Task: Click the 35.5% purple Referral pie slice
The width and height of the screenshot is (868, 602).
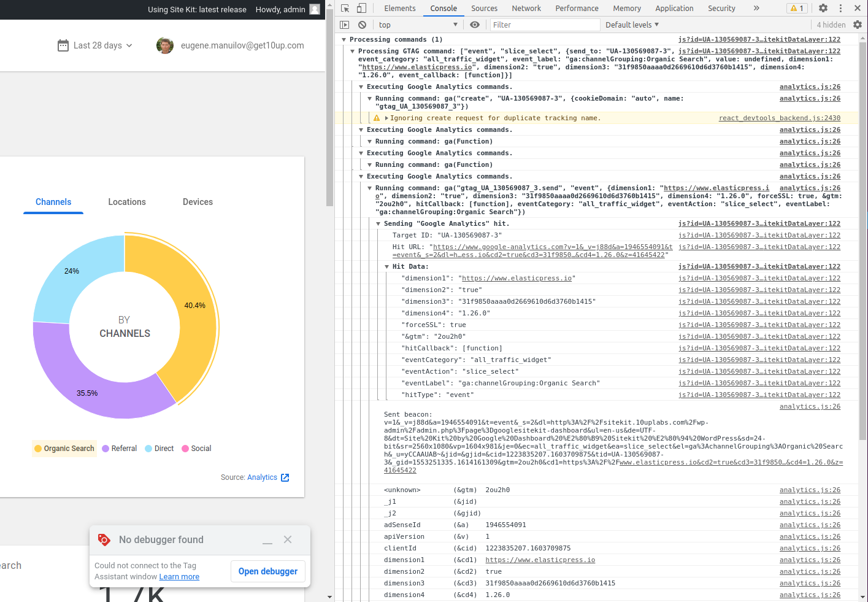Action: [x=87, y=393]
